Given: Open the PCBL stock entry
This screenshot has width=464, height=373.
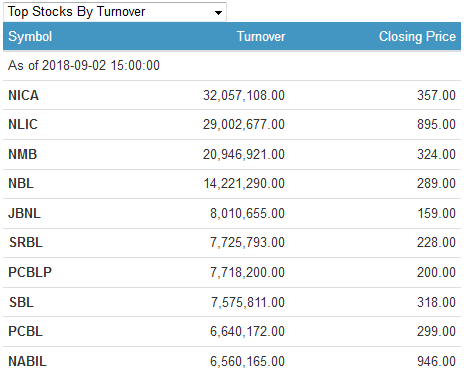Looking at the screenshot, I should [x=25, y=331].
